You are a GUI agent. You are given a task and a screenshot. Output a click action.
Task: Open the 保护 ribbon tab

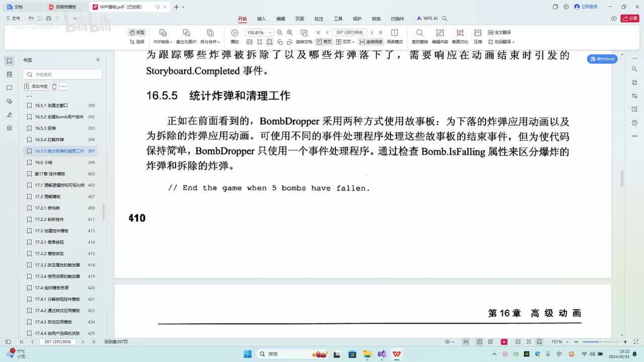tap(357, 19)
